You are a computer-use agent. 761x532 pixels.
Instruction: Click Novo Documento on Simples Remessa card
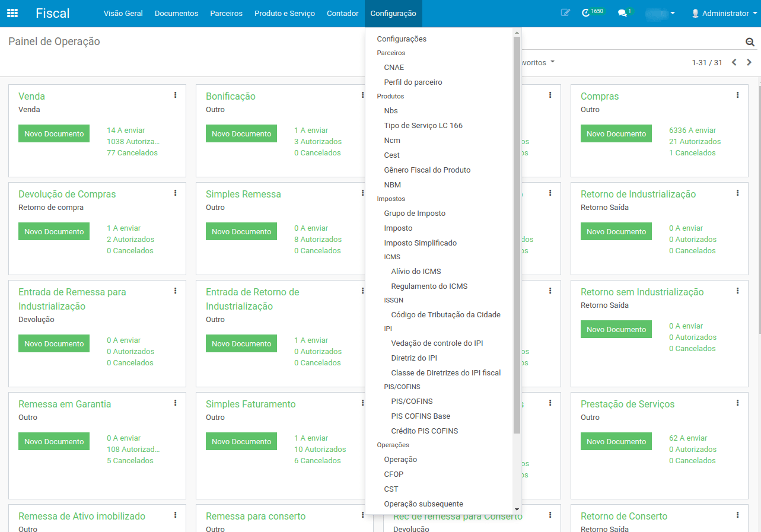click(241, 231)
